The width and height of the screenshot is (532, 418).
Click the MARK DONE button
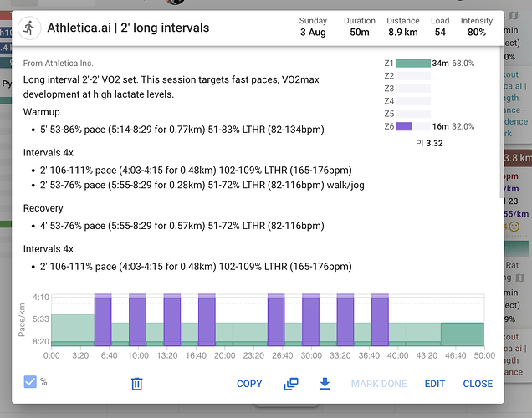point(379,384)
